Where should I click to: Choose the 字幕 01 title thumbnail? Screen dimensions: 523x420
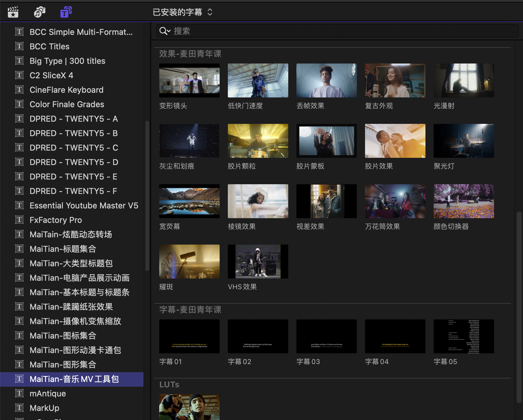point(189,336)
